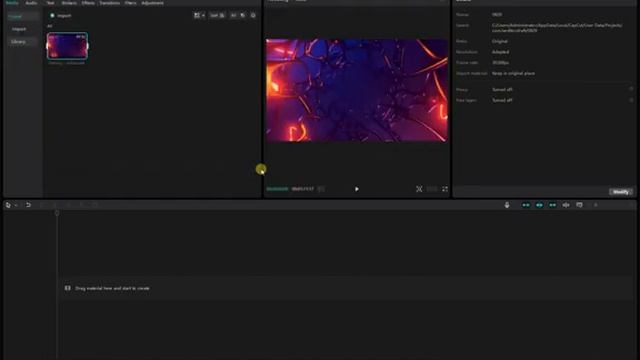Open the media view layout dropdown
The height and width of the screenshot is (360, 640).
[x=199, y=16]
